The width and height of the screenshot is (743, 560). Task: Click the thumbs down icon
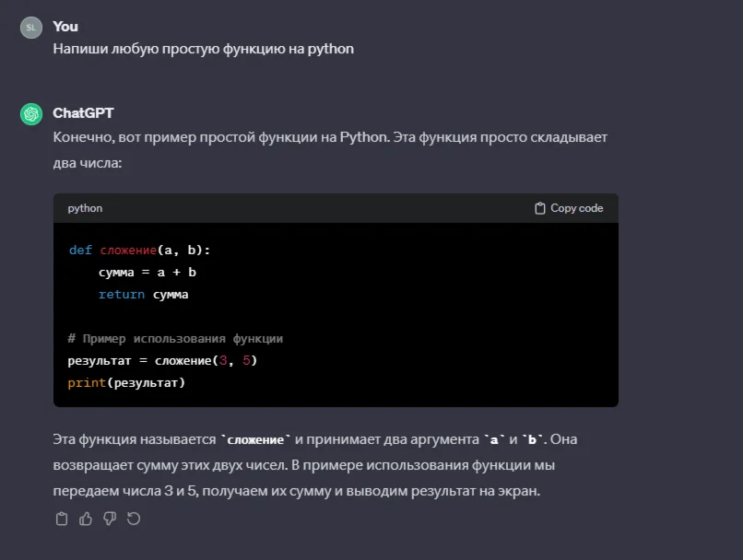click(x=110, y=519)
